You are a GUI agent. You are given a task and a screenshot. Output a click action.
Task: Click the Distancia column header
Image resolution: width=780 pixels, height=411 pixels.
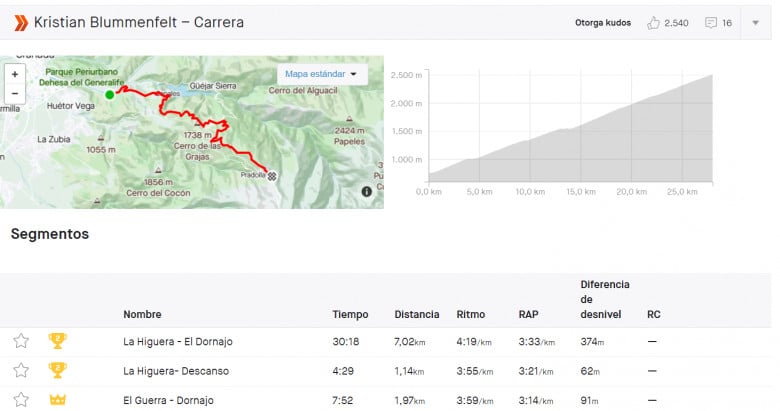coord(417,314)
